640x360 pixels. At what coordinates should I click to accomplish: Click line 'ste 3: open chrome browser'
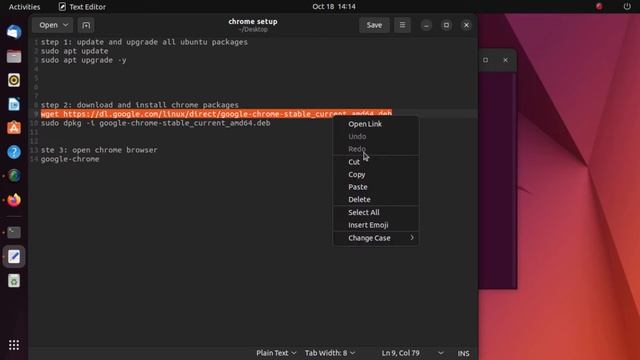point(99,150)
